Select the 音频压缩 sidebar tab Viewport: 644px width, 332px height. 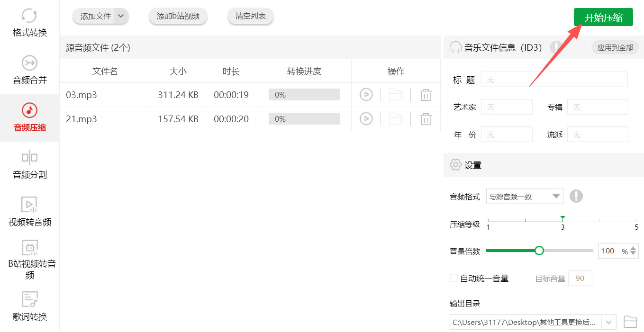[x=29, y=117]
